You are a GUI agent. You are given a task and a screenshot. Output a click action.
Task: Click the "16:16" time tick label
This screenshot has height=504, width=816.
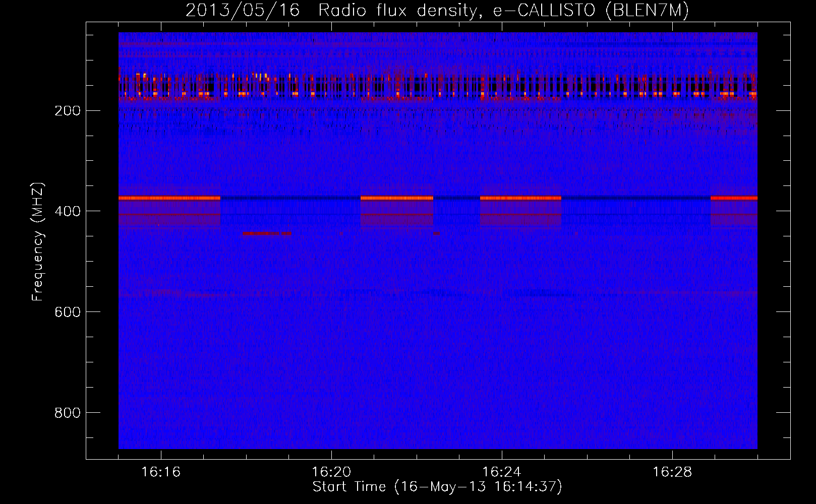[161, 472]
